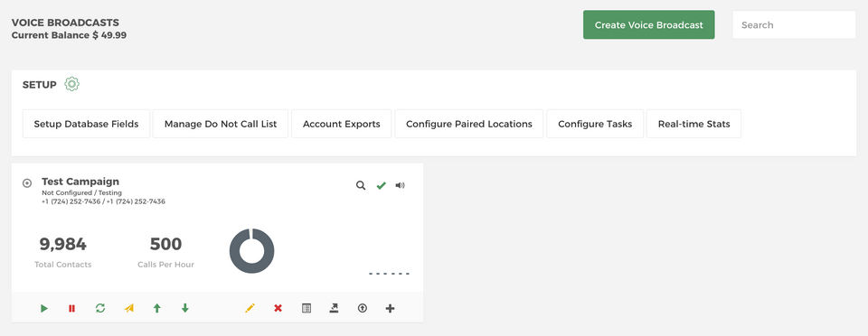Click the green down arrow icon
This screenshot has width=868, height=336.
pyautogui.click(x=184, y=308)
